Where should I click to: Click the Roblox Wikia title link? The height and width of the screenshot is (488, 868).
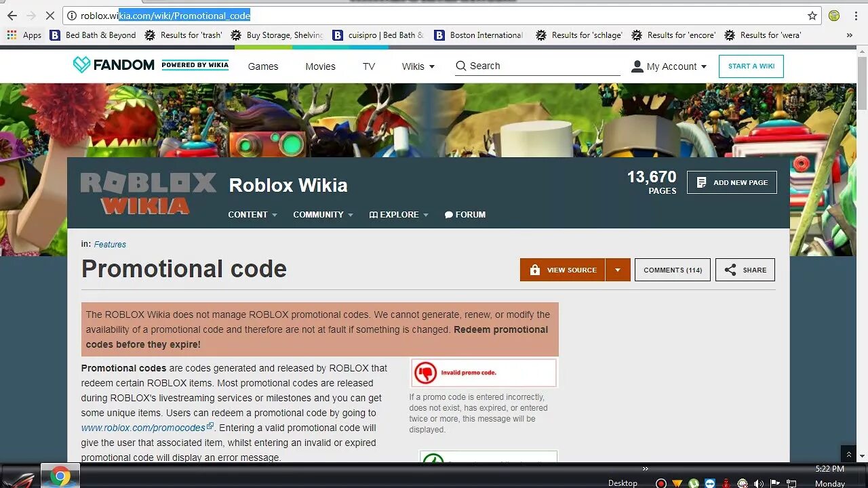(x=288, y=185)
